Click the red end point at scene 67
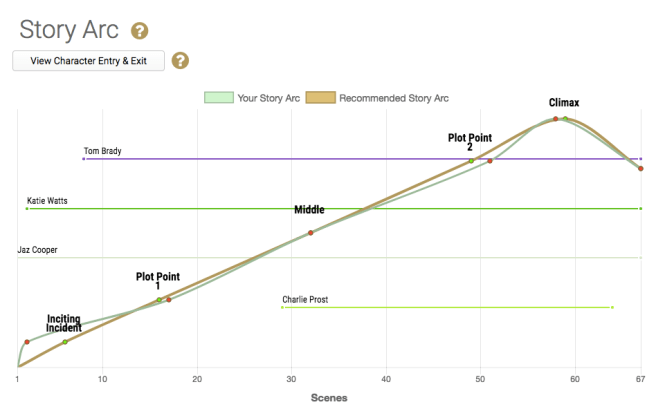The image size is (656, 409). coord(641,168)
